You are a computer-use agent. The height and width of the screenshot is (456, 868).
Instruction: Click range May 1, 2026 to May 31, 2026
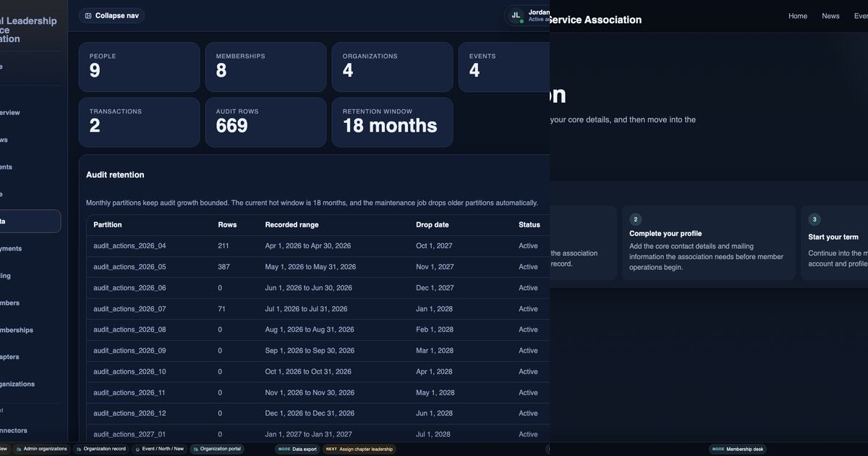click(x=310, y=267)
